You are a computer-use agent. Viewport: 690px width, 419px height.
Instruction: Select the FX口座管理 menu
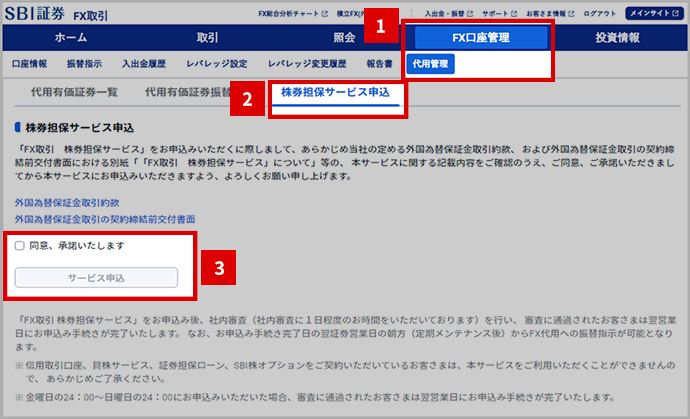click(481, 38)
